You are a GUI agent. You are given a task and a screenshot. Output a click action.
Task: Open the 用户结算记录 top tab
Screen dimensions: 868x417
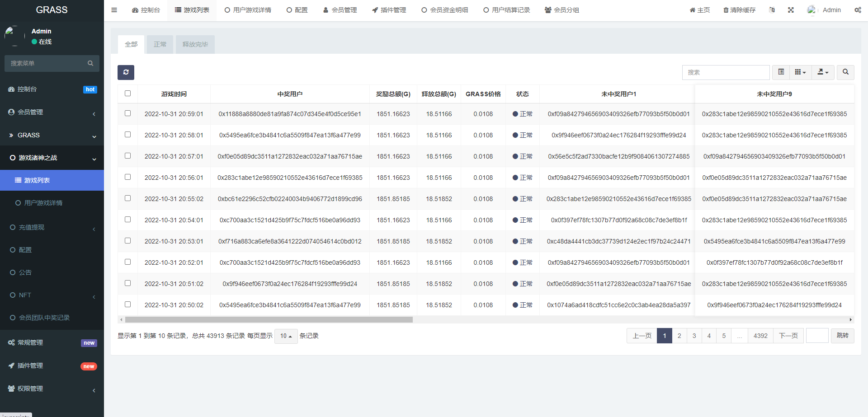click(506, 10)
